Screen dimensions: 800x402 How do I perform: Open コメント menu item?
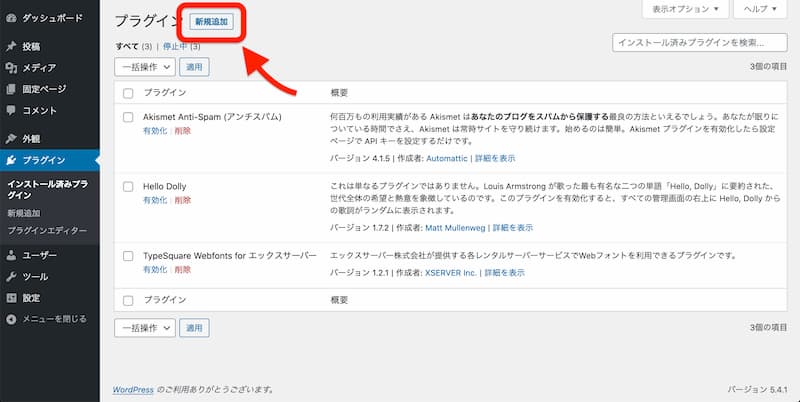[39, 110]
